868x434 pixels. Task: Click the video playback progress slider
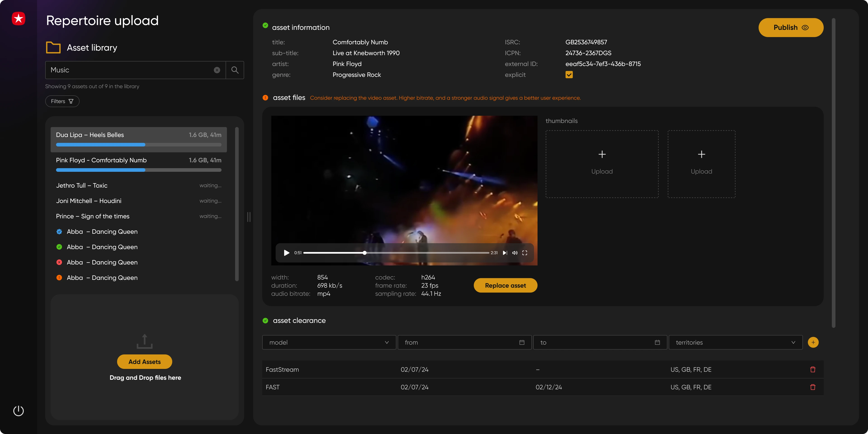pyautogui.click(x=396, y=253)
